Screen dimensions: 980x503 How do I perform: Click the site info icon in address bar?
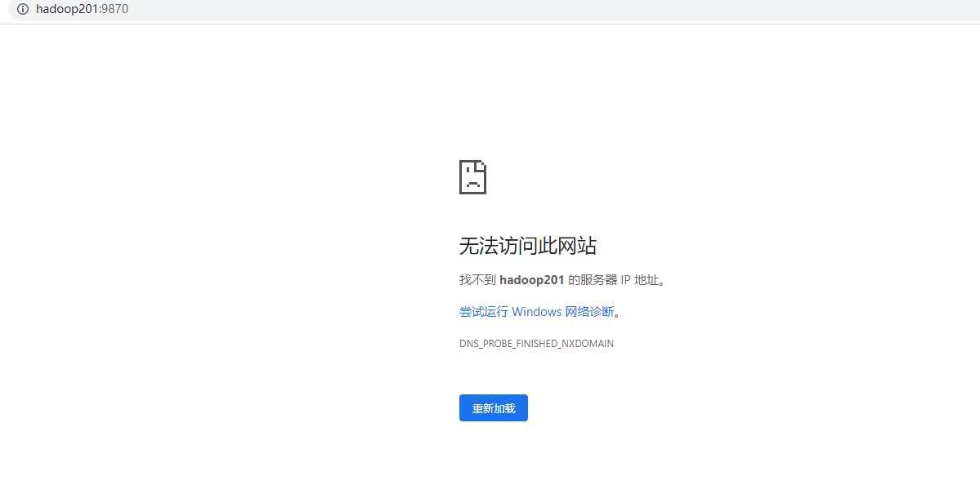[x=23, y=9]
